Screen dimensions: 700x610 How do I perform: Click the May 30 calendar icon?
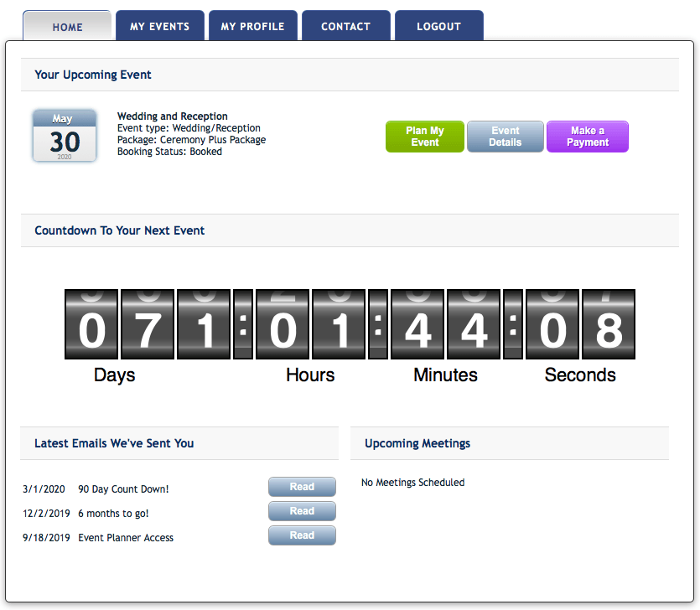click(65, 137)
